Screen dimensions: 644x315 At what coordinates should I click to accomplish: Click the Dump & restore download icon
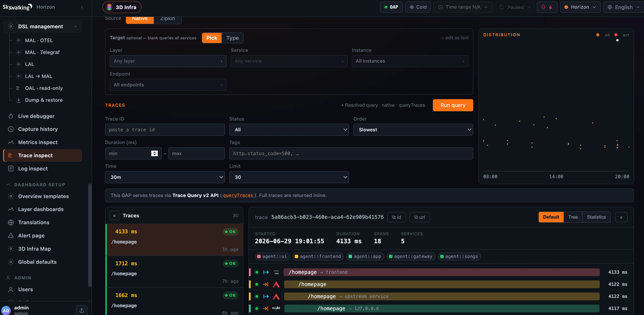[19, 100]
